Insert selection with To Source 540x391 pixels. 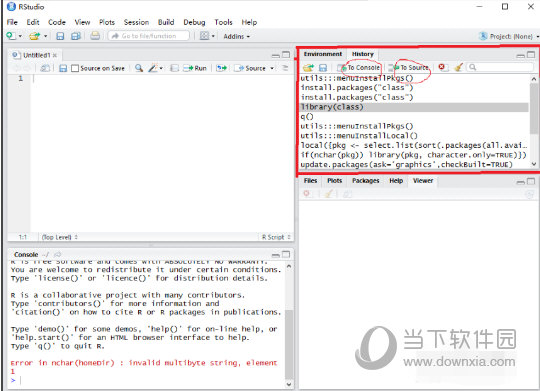point(409,68)
